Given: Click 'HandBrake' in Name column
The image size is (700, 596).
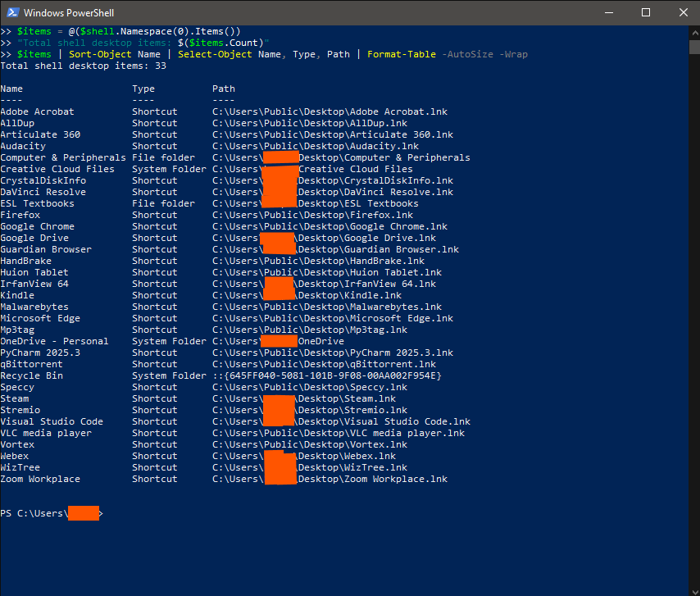Looking at the screenshot, I should (x=26, y=262).
